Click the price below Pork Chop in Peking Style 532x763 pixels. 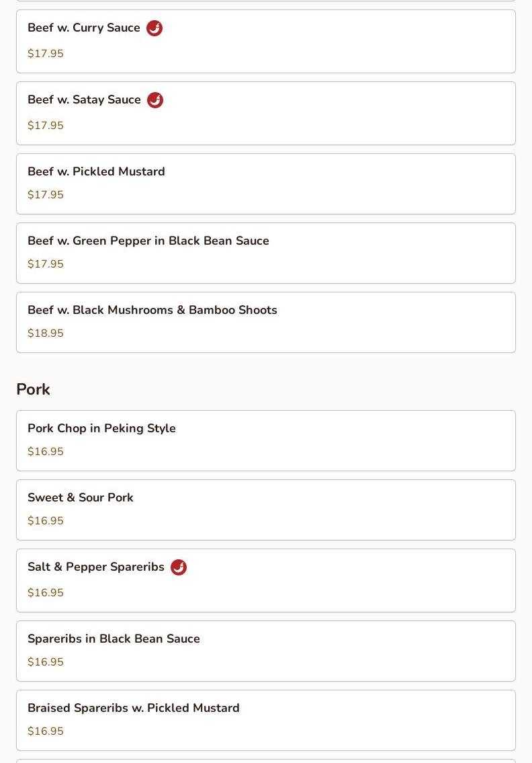point(46,452)
